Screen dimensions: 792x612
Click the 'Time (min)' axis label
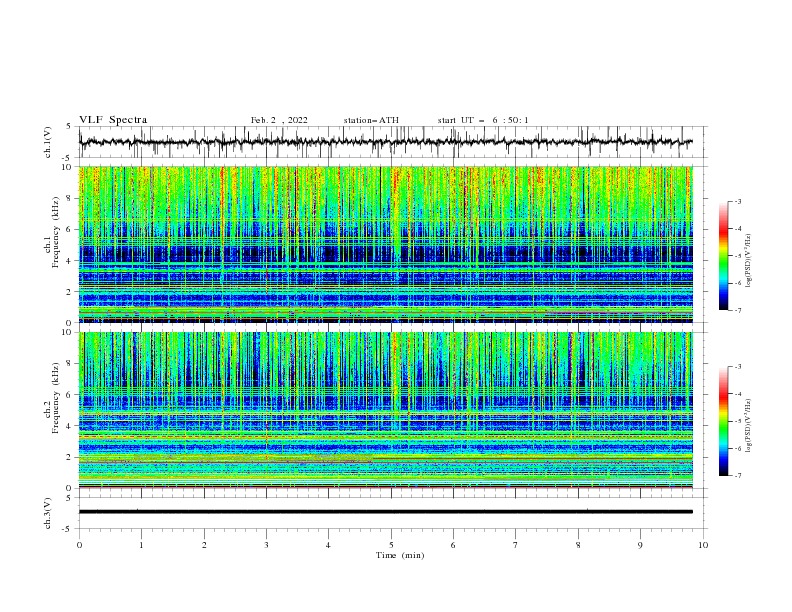tap(400, 555)
